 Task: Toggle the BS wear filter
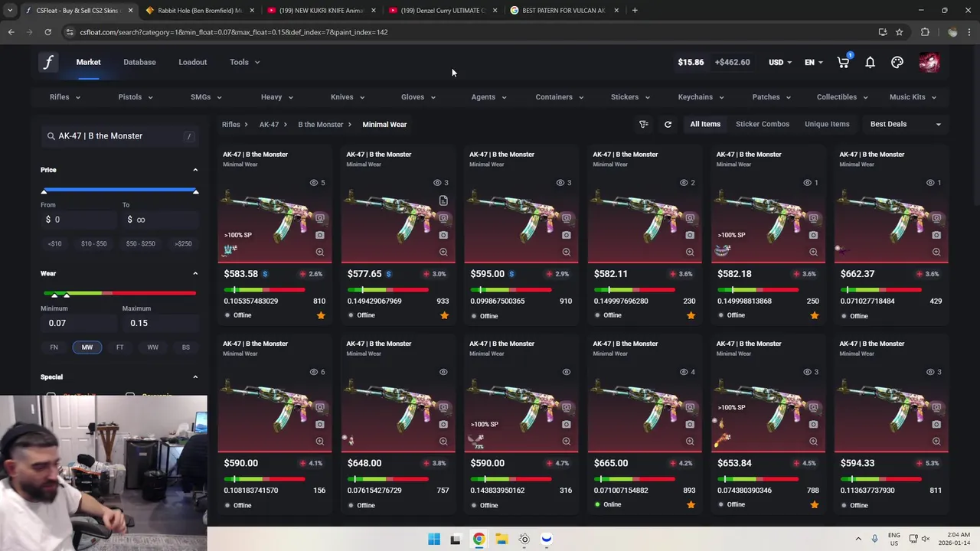[x=185, y=347]
